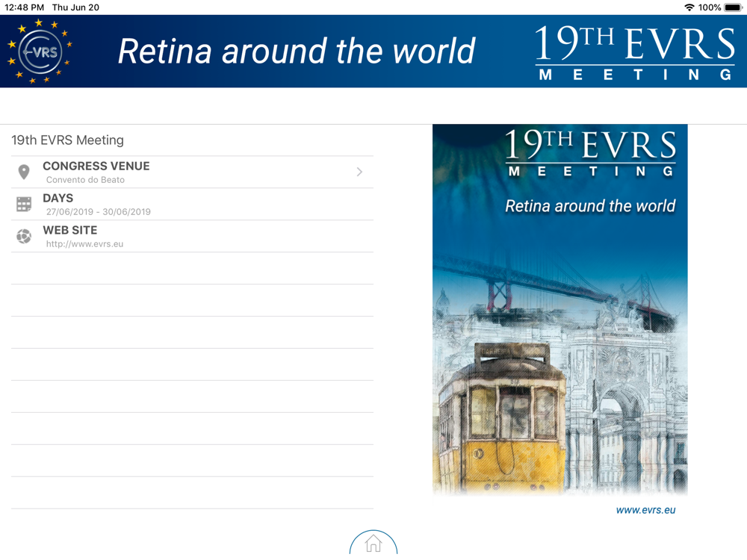Select 'Convento do Beato' text
This screenshot has width=747, height=560.
[x=85, y=179]
